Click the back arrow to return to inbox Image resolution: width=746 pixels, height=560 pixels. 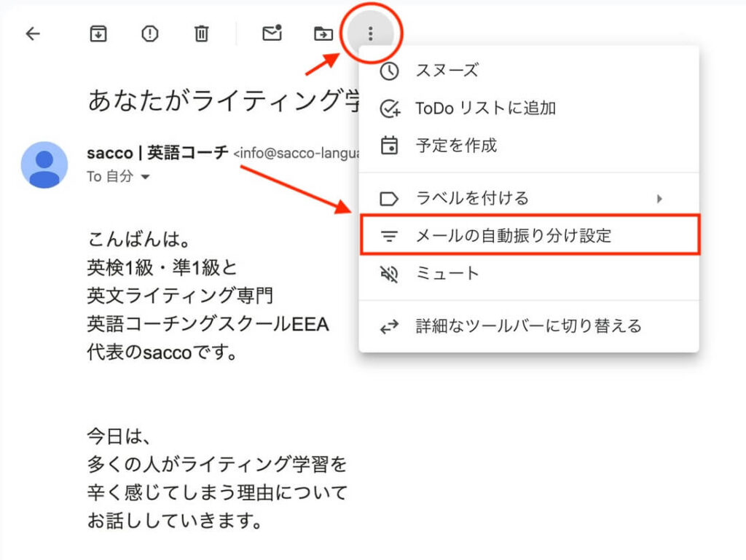pyautogui.click(x=32, y=33)
